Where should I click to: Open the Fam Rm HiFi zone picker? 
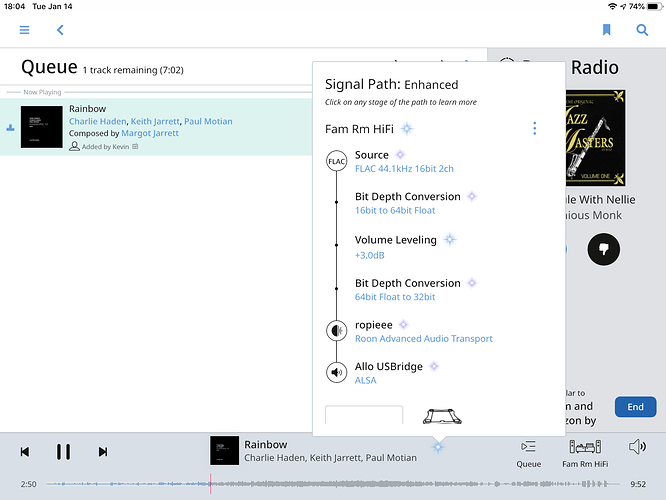585,454
